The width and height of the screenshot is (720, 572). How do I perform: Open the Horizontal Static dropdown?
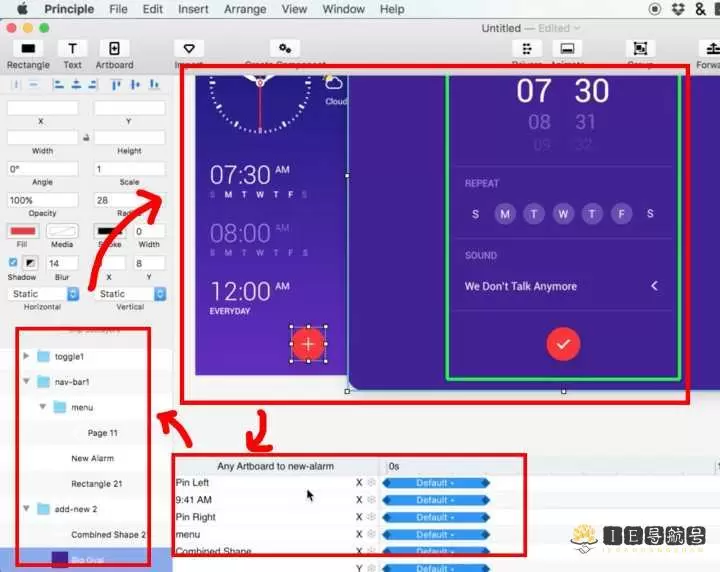[x=44, y=294]
